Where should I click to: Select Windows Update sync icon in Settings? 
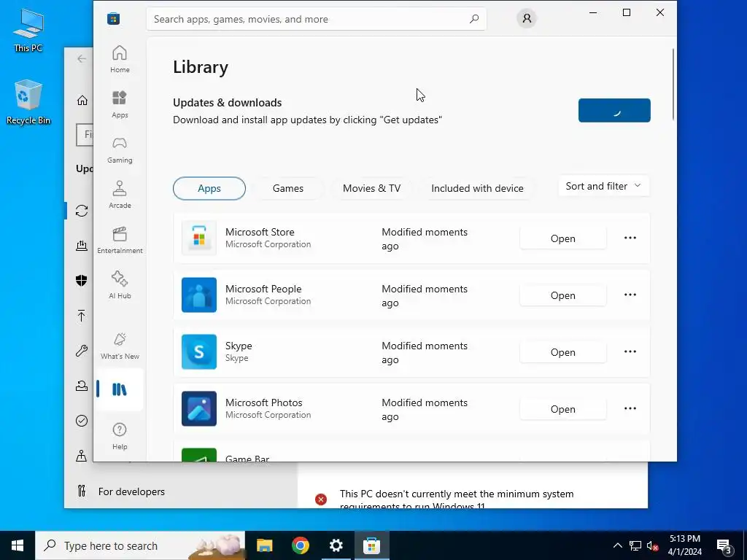coord(82,211)
